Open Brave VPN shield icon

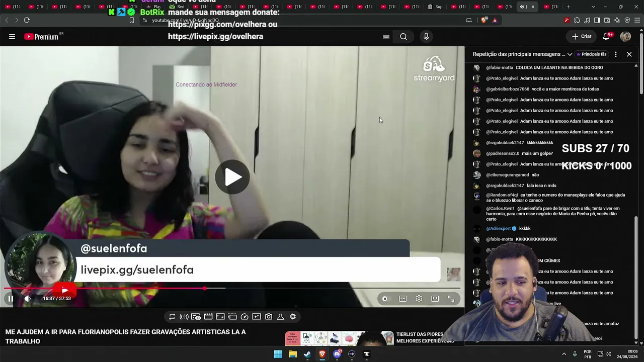click(x=627, y=20)
